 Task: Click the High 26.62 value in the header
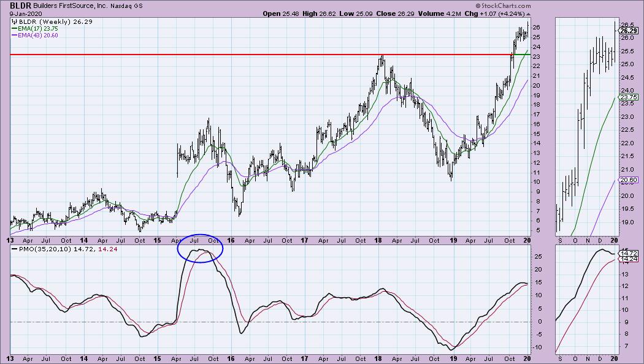319,13
